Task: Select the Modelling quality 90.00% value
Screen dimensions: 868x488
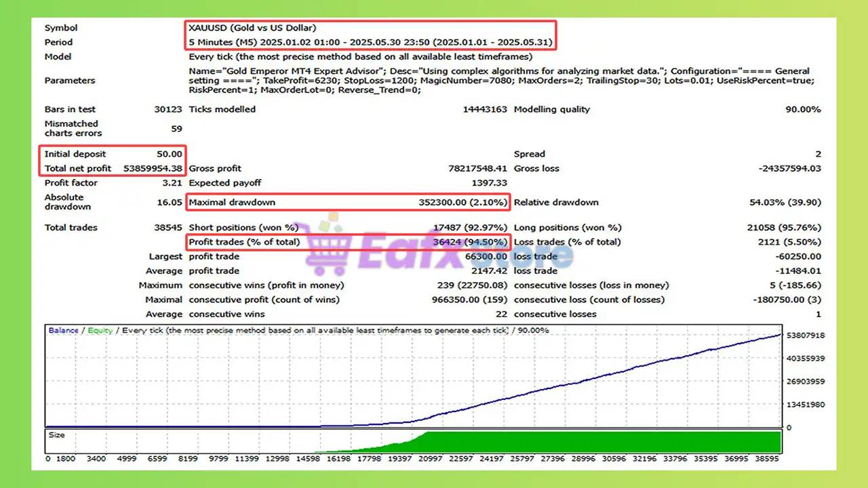Action: pyautogui.click(x=804, y=108)
